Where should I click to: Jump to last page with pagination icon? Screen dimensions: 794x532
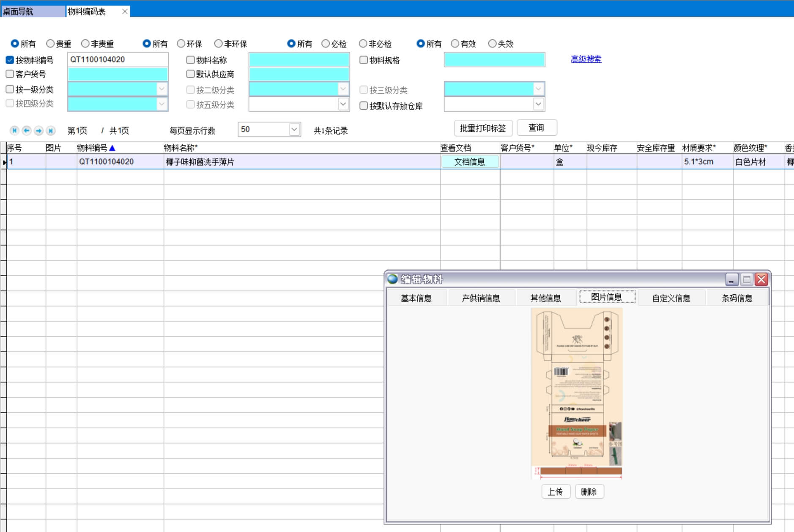tap(51, 131)
